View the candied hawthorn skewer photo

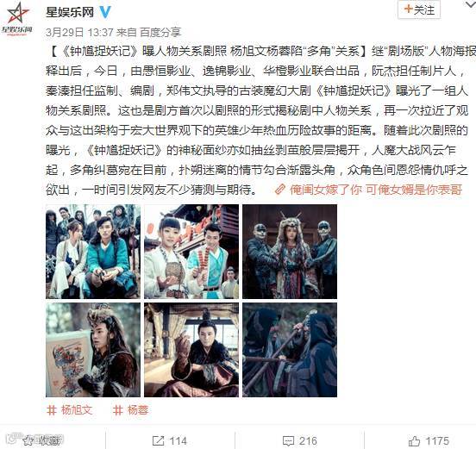191,252
